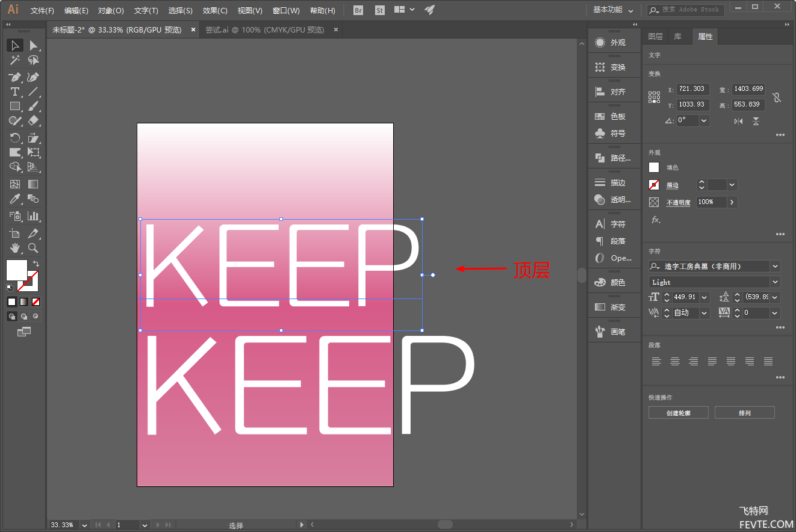
Task: Set fill to None below color swatches
Action: point(36,302)
